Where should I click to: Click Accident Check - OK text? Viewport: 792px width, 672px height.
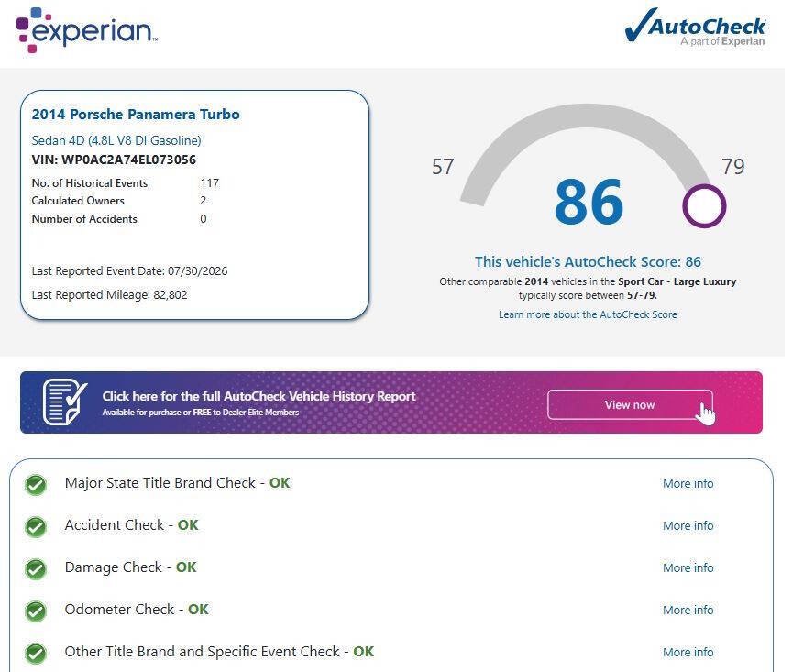(x=131, y=525)
